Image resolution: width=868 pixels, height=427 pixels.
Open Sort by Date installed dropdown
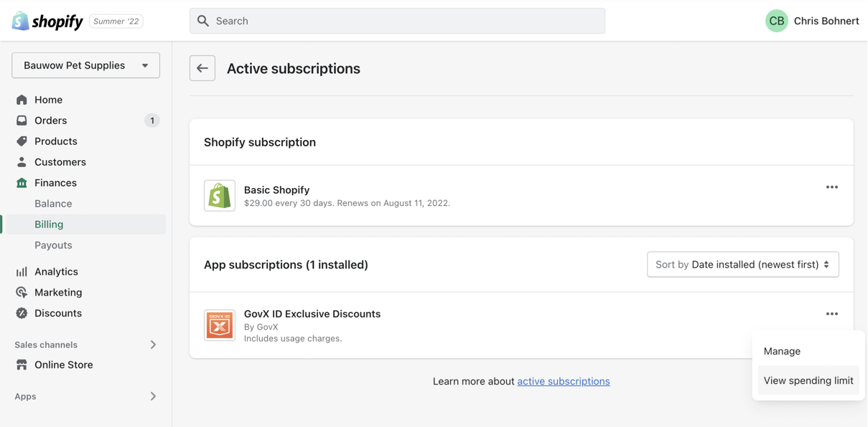743,265
